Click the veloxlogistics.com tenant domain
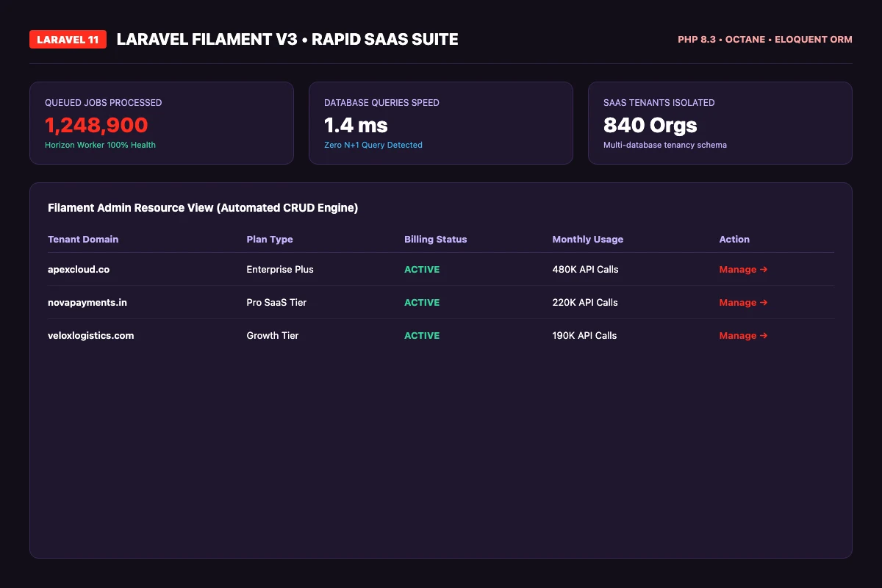 91,336
